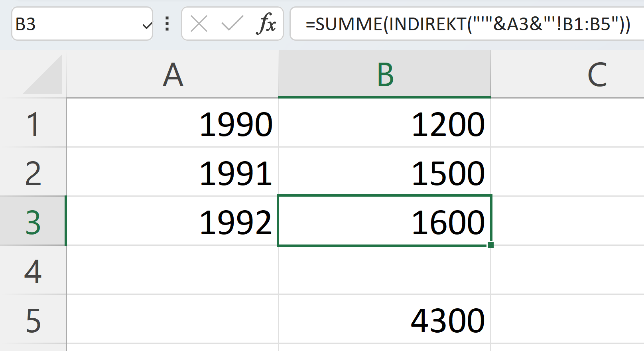Select cell containing 1500
644x351 pixels.
coord(384,172)
